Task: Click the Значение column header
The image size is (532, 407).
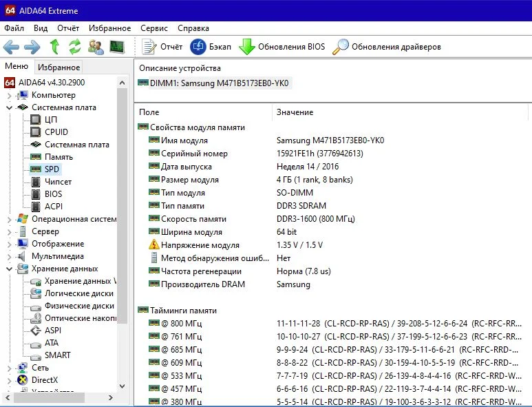Action: [295, 112]
